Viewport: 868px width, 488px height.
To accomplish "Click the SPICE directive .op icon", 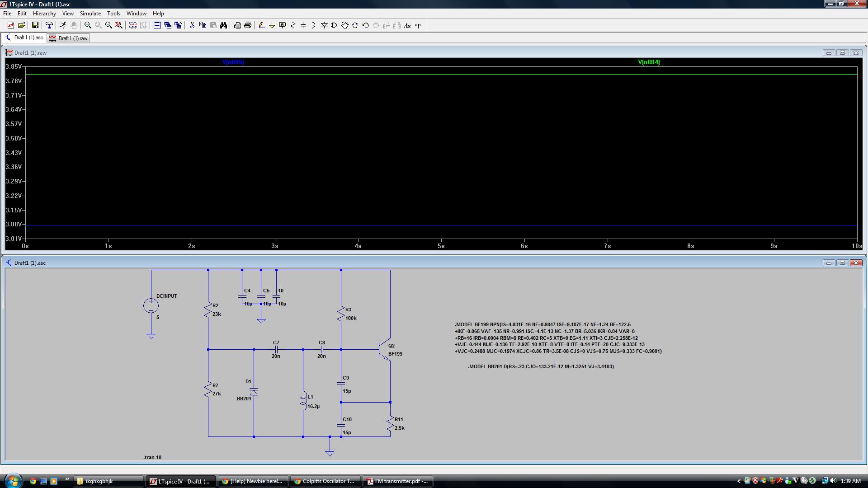I will coord(418,25).
